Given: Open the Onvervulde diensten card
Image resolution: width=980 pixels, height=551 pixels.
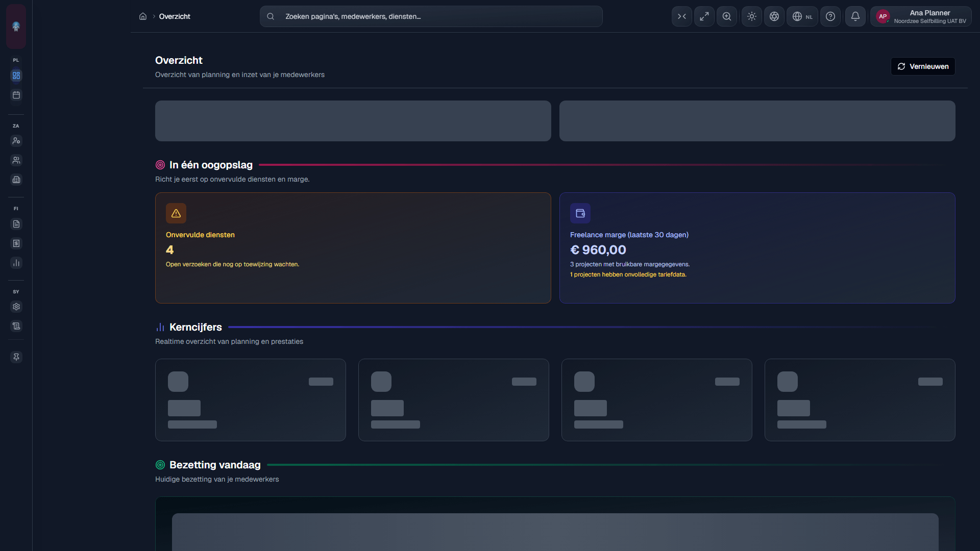Looking at the screenshot, I should (x=353, y=248).
